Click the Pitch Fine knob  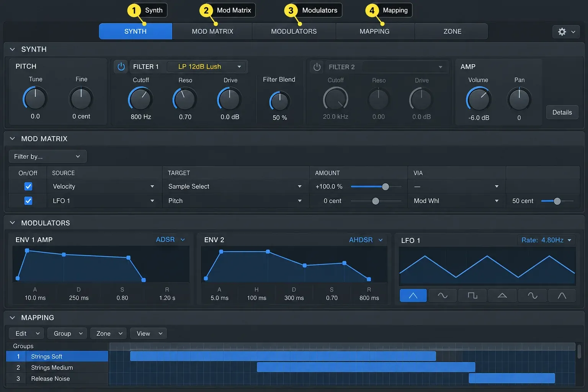(81, 98)
